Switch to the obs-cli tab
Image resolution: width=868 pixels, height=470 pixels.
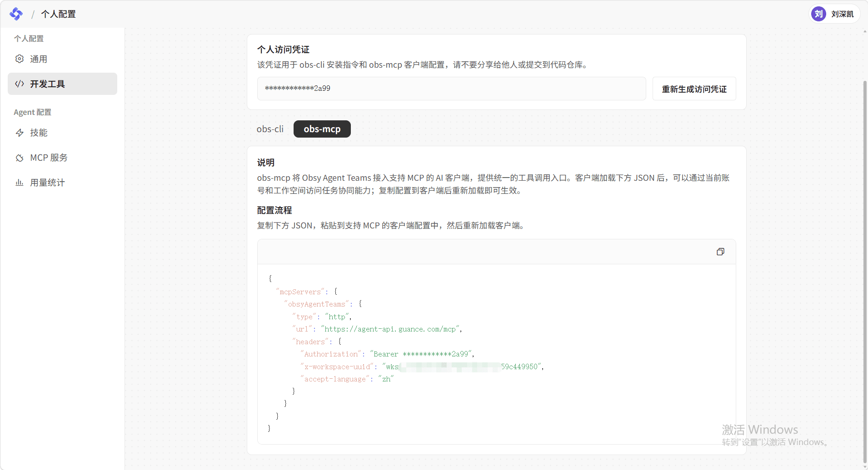270,129
